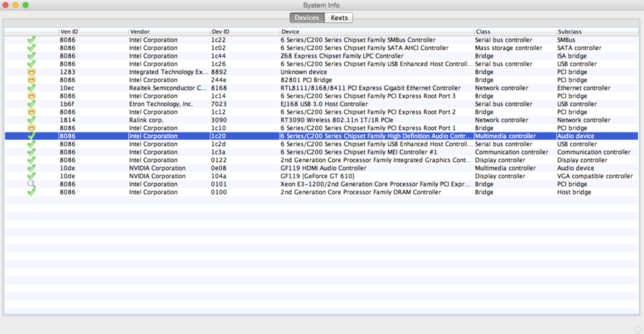The width and height of the screenshot is (644, 334).
Task: Click status icon for PCI Express Root Port 3
Action: (31, 96)
